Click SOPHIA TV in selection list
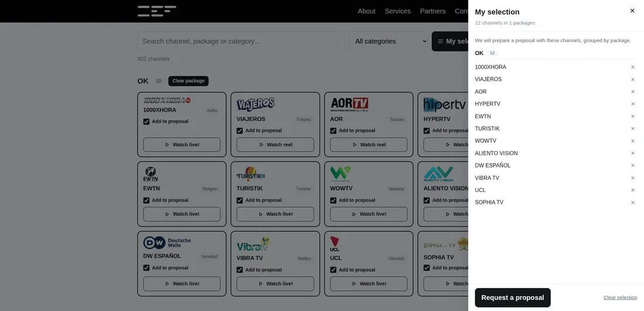The height and width of the screenshot is (311, 644). click(489, 203)
